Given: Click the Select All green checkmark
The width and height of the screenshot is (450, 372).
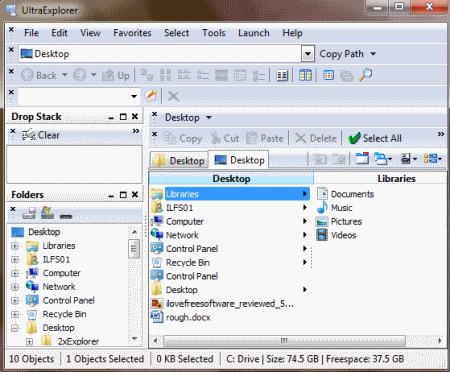Looking at the screenshot, I should tap(354, 138).
